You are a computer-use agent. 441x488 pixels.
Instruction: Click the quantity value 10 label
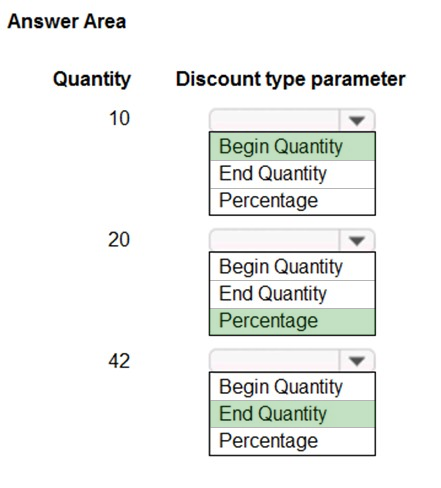click(119, 118)
